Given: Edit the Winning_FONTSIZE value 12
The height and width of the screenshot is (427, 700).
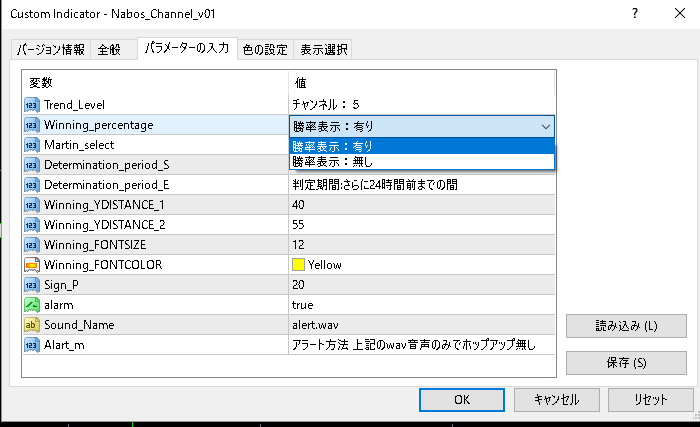Looking at the screenshot, I should pyautogui.click(x=422, y=245).
